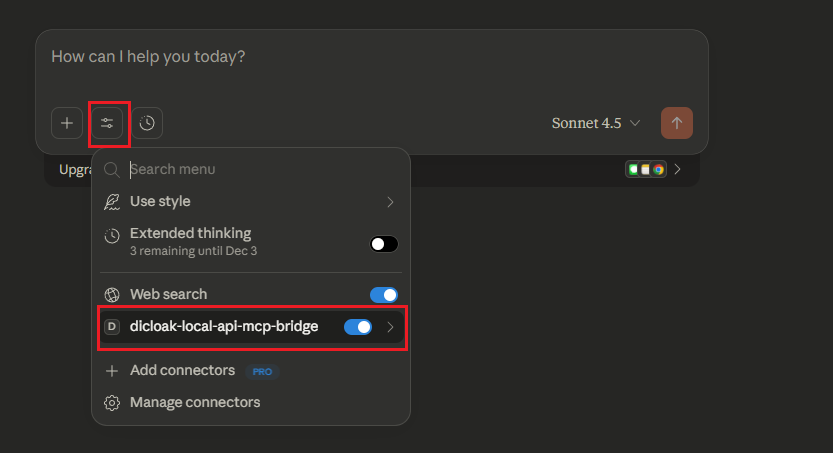Enable the Extended thinking toggle
Viewport: 833px width, 453px height.
tap(384, 244)
